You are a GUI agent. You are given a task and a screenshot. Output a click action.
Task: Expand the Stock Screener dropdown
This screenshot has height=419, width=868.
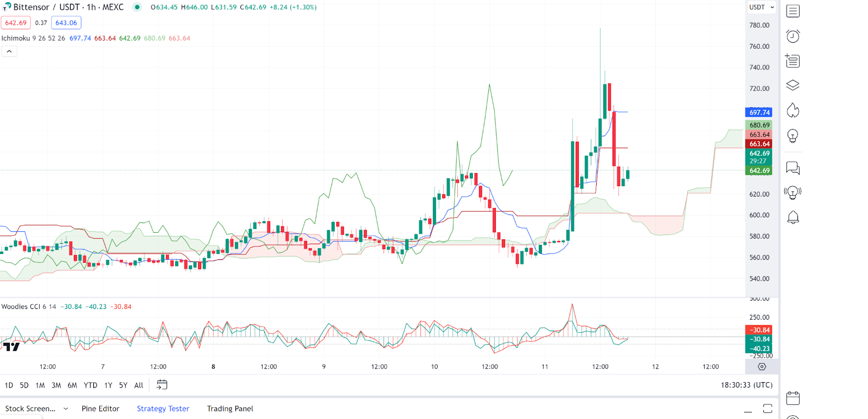coord(66,409)
